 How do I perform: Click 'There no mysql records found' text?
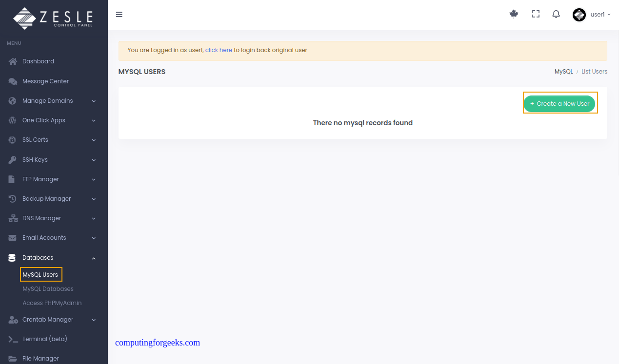[363, 123]
